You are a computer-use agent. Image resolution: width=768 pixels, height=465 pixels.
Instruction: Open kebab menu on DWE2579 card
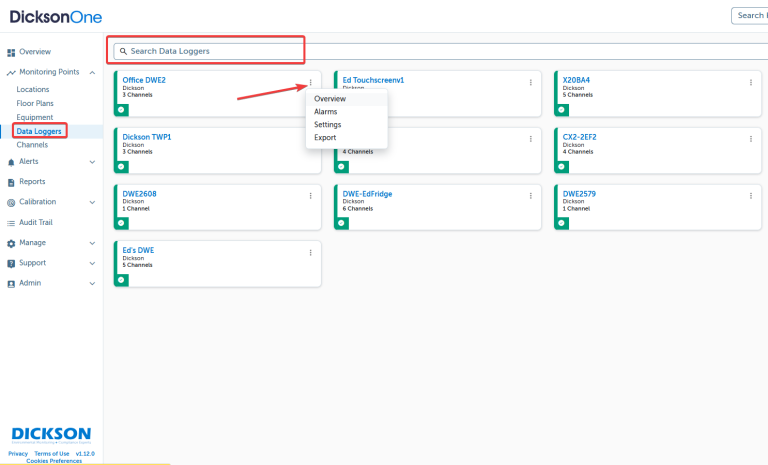pyautogui.click(x=751, y=196)
